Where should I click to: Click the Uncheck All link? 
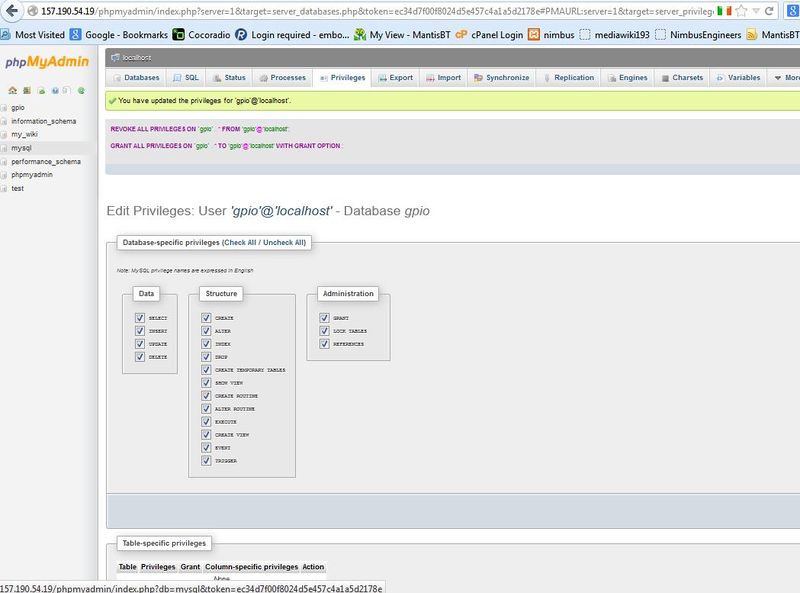point(283,242)
